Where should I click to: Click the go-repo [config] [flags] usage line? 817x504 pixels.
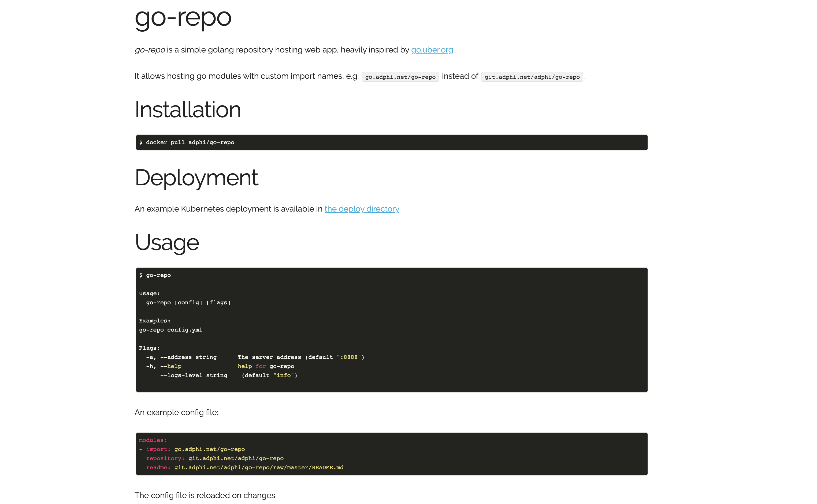(x=188, y=302)
